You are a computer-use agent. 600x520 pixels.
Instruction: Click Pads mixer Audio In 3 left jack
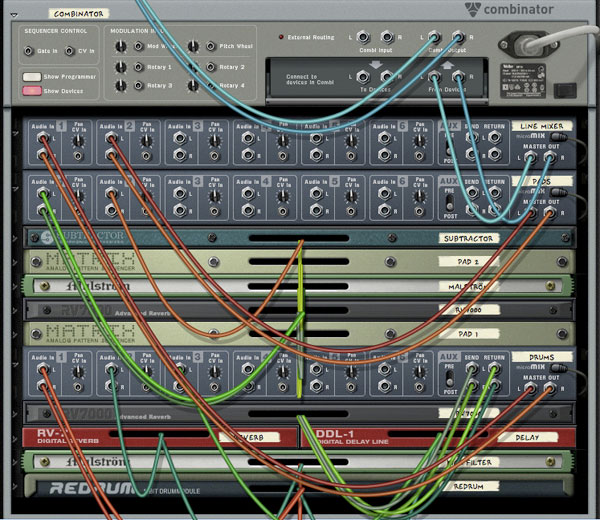coord(179,193)
